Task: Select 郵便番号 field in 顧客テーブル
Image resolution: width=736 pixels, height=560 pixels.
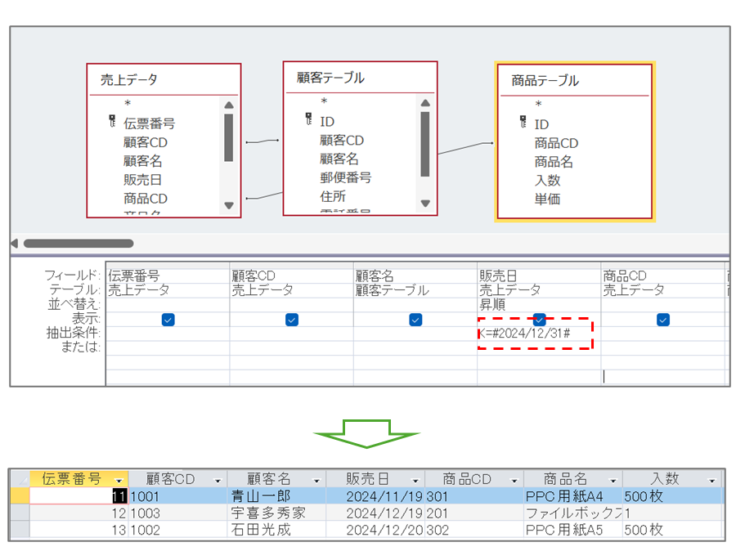Action: [x=345, y=177]
